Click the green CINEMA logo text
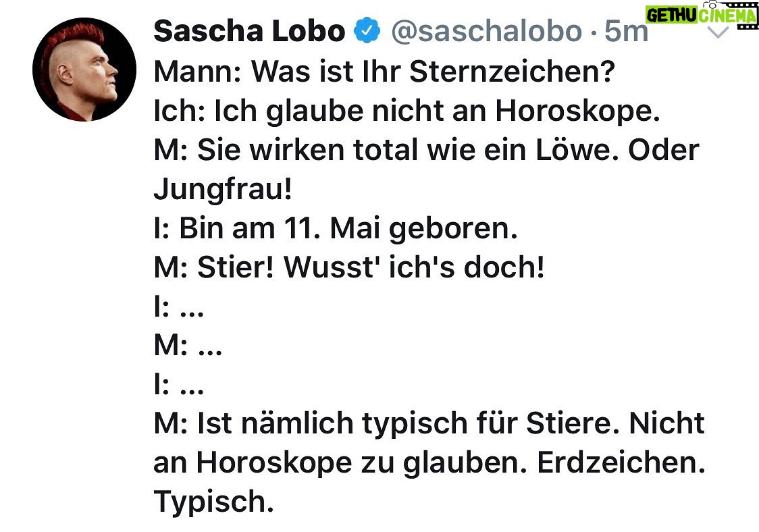 click(727, 16)
